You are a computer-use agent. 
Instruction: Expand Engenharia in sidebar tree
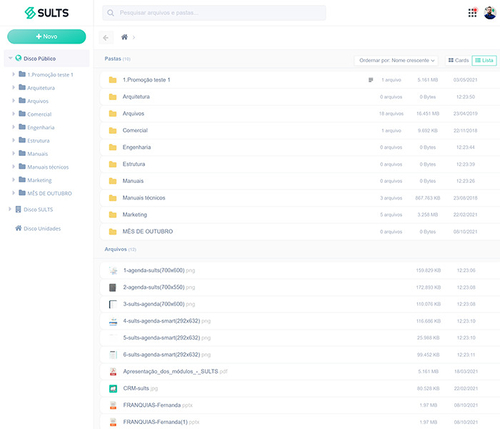(13, 127)
